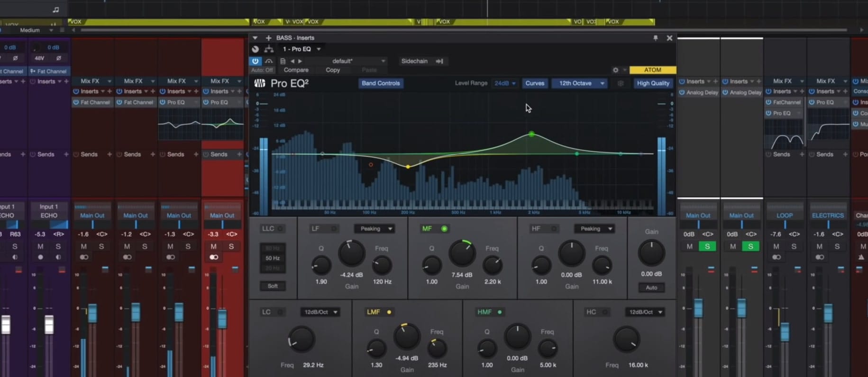Toggle Inserts power icon on the ELECTRICS channel
This screenshot has height=377, width=868.
coord(812,91)
